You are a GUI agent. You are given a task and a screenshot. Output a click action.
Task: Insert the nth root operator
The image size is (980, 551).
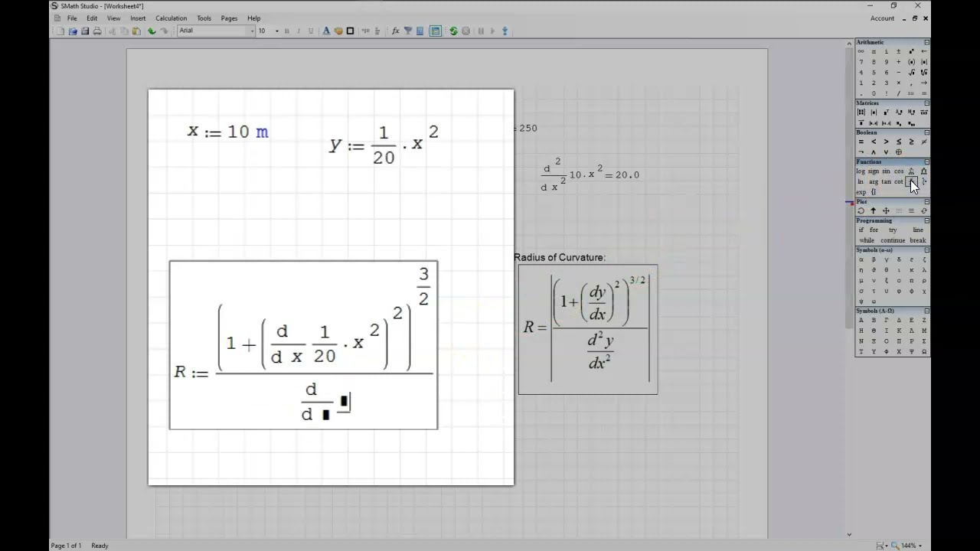(924, 73)
